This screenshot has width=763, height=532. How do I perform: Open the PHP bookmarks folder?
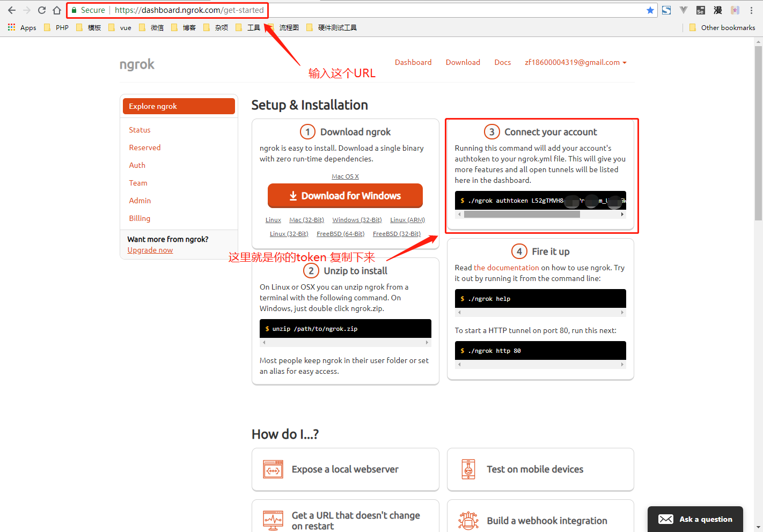56,27
